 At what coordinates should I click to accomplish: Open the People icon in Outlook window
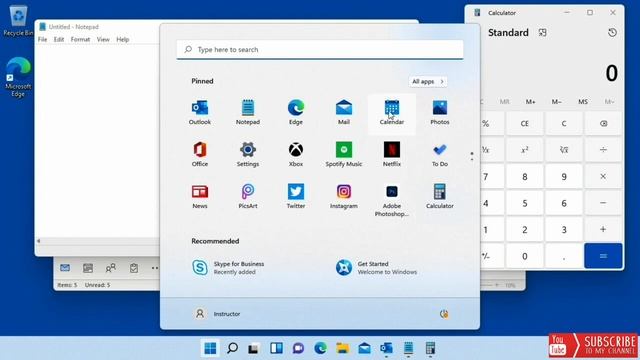tap(111, 268)
